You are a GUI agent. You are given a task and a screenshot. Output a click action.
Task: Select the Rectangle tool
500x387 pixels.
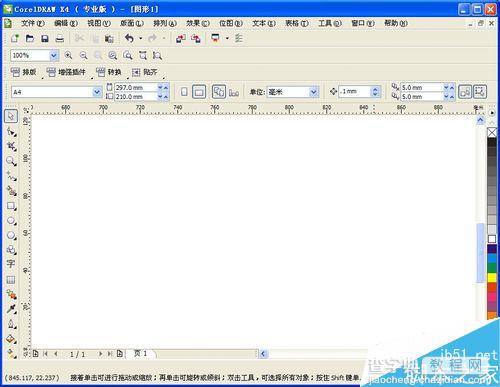point(11,206)
